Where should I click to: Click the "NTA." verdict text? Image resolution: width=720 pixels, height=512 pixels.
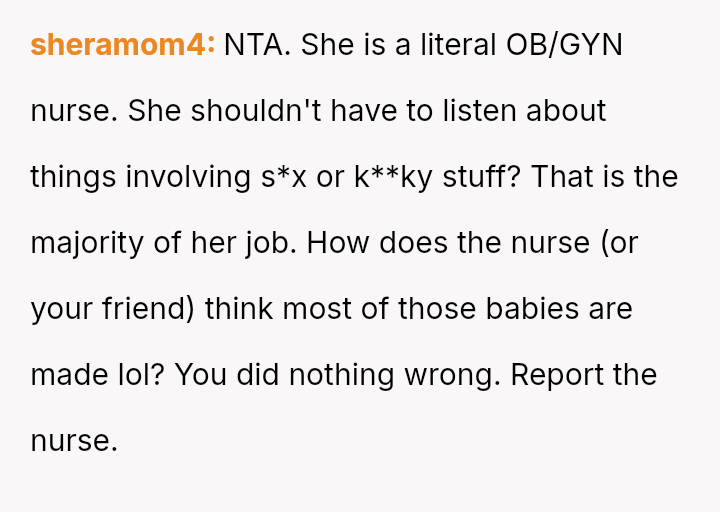click(258, 45)
